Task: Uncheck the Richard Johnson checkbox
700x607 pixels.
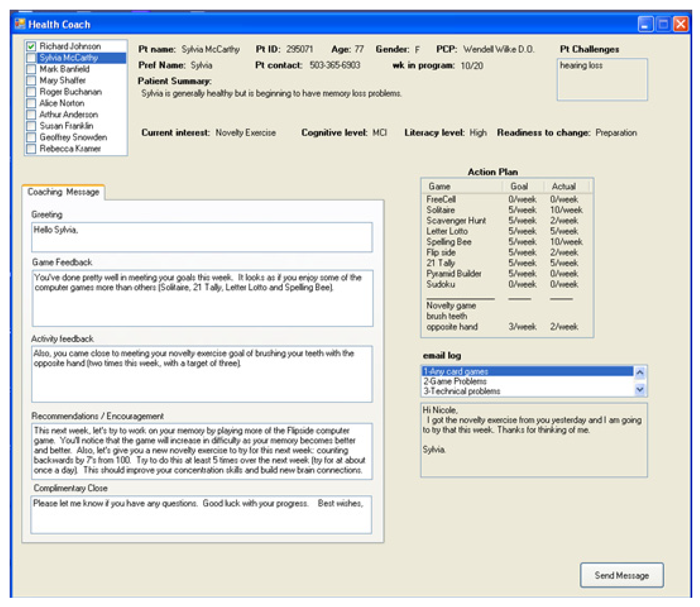Action: [31, 46]
